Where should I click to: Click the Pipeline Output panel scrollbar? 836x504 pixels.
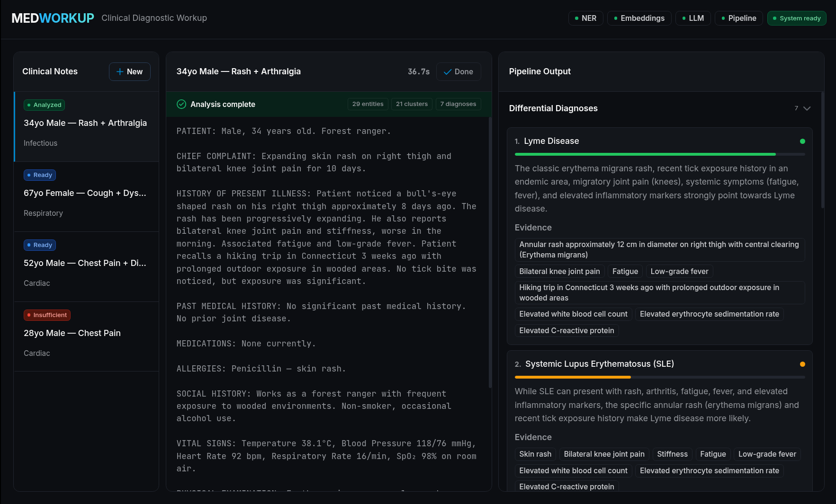coord(822,150)
